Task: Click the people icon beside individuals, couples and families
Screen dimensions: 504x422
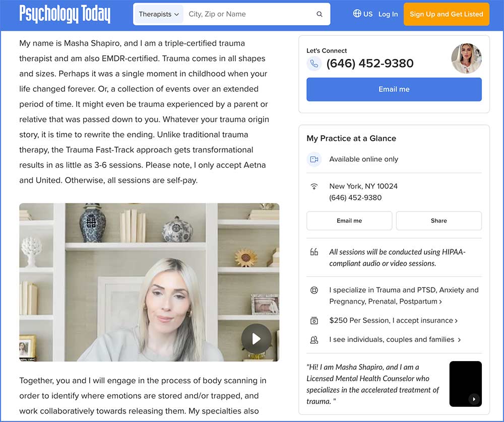Action: tap(314, 339)
